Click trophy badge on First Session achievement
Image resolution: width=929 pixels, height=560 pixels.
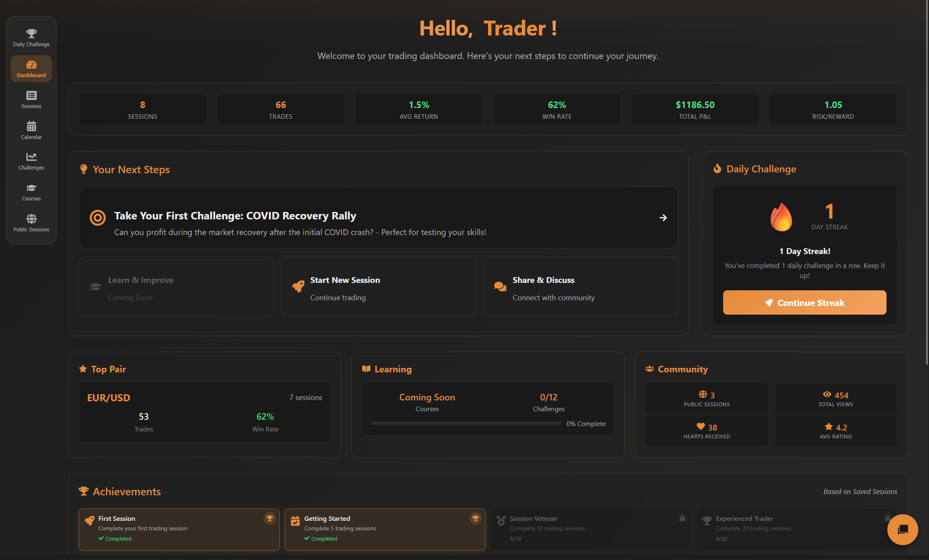coord(270,518)
